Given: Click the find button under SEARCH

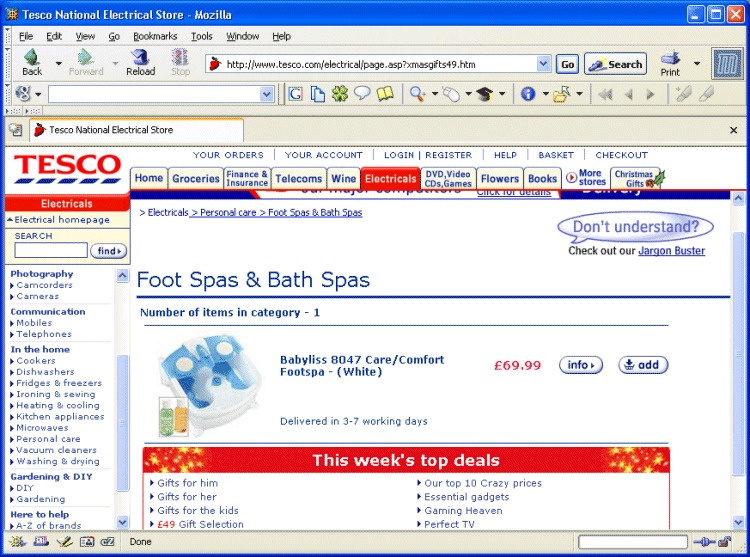Looking at the screenshot, I should (109, 251).
